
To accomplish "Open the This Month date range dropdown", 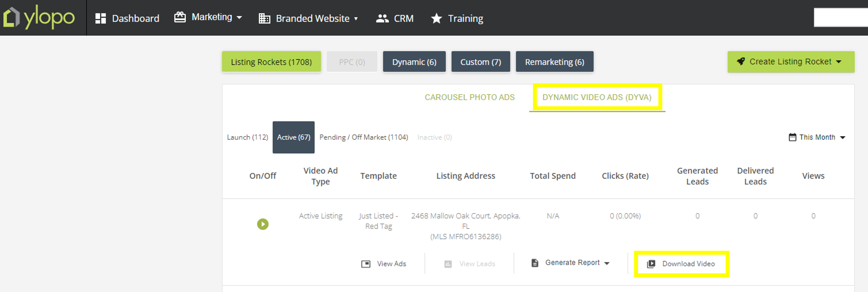I will pyautogui.click(x=817, y=137).
